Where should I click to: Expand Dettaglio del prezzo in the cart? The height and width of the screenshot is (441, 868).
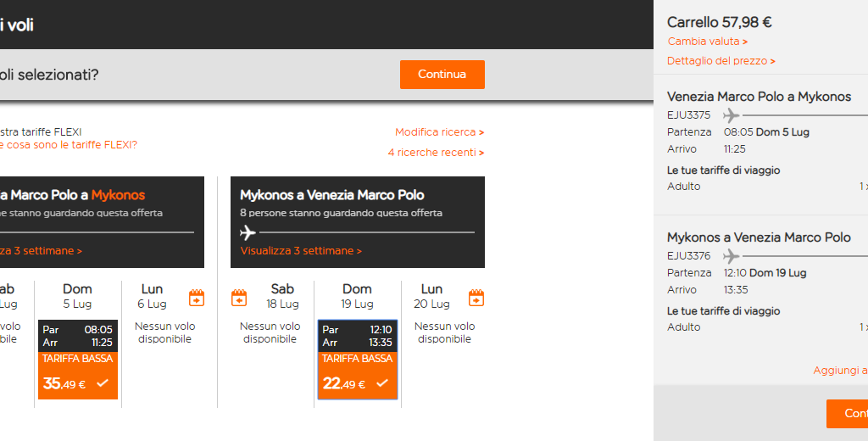point(721,61)
